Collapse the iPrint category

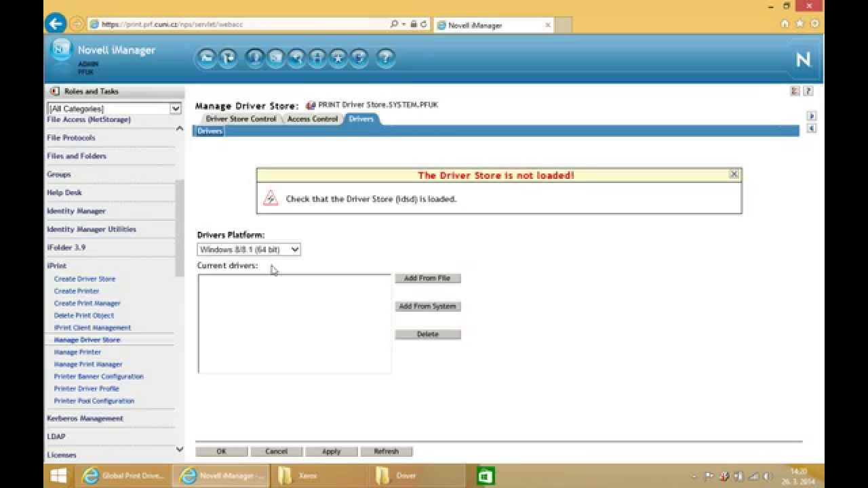point(56,266)
